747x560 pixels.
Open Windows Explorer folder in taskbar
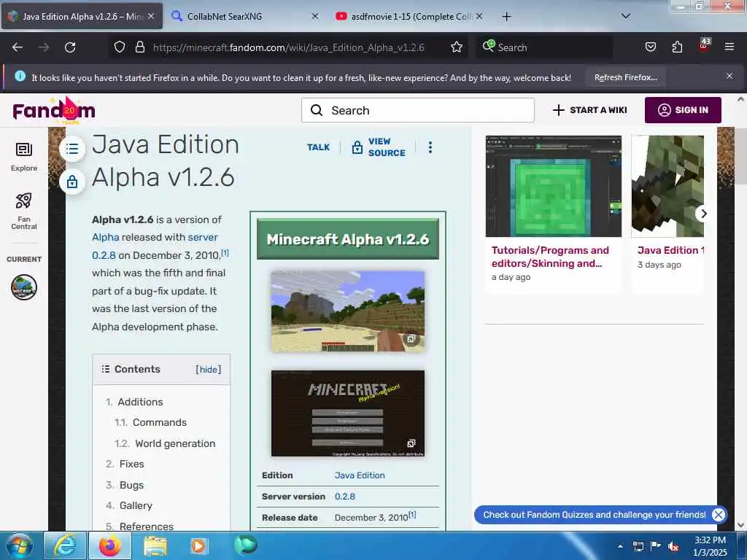(155, 546)
